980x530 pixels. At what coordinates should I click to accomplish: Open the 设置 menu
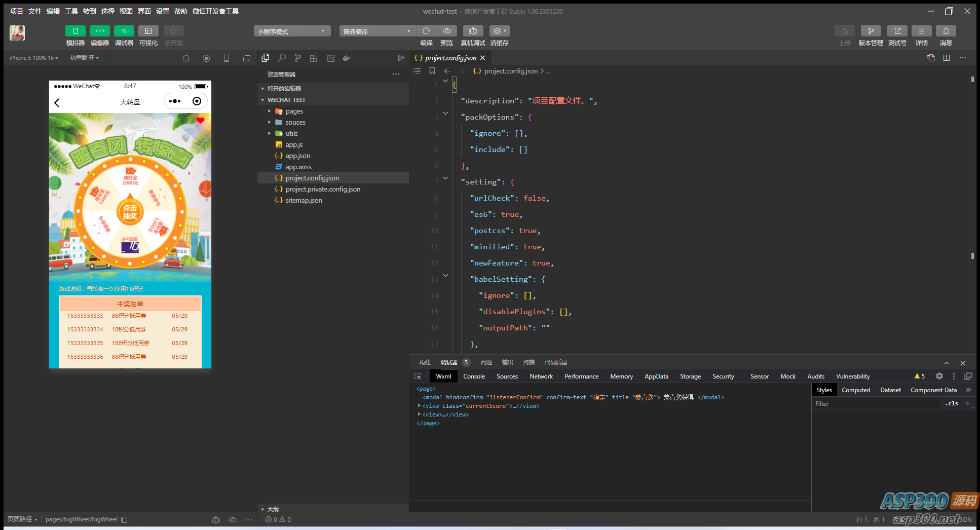pyautogui.click(x=162, y=11)
